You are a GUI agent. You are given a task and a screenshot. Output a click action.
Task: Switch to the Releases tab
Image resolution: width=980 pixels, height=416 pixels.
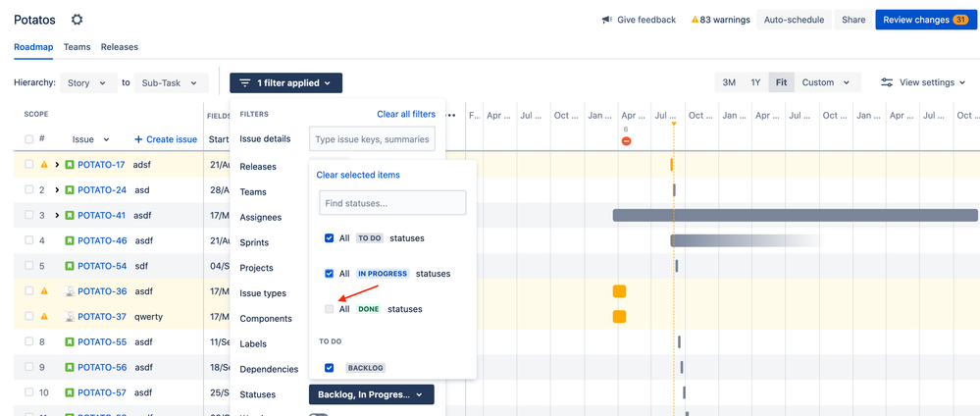(x=120, y=47)
